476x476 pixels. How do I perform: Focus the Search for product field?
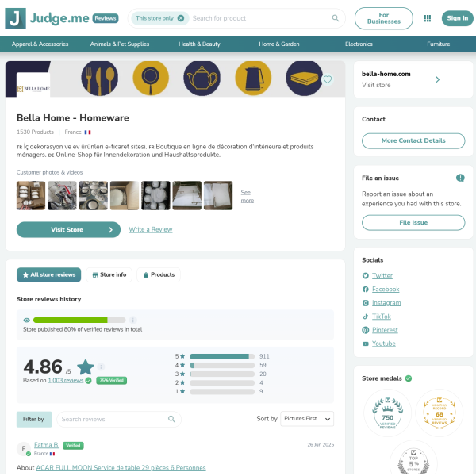pos(261,18)
